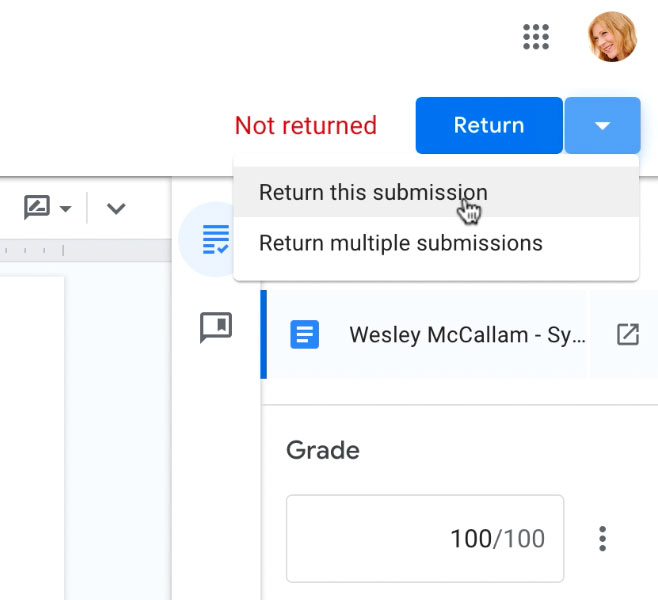Click the Grade heading
This screenshot has width=658, height=600.
pyautogui.click(x=323, y=450)
